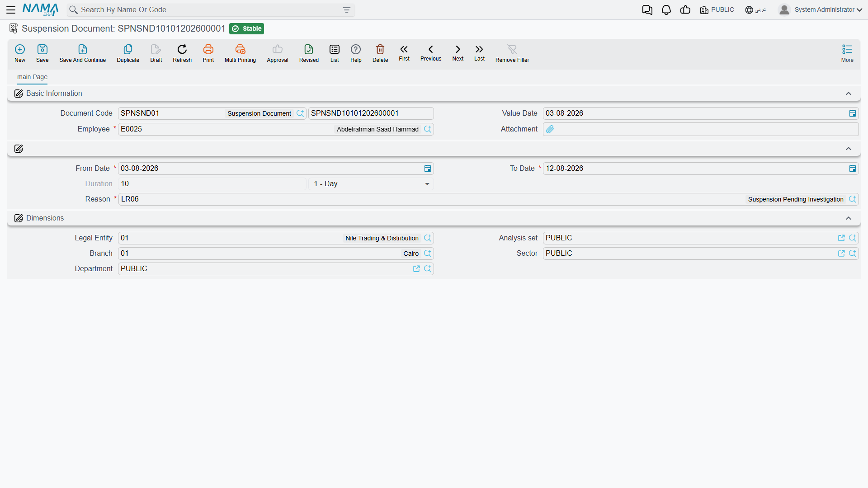Viewport: 868px width, 488px height.
Task: Open Help
Action: click(x=356, y=53)
